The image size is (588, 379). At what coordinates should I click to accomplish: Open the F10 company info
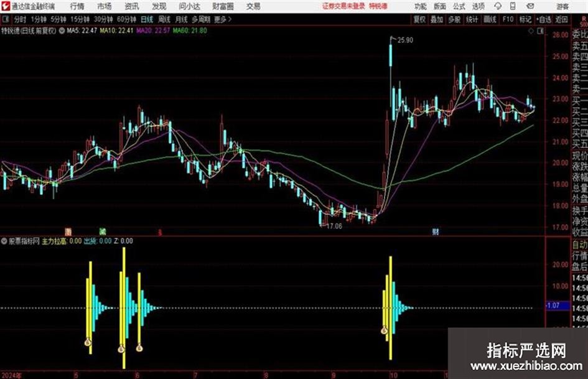point(508,19)
